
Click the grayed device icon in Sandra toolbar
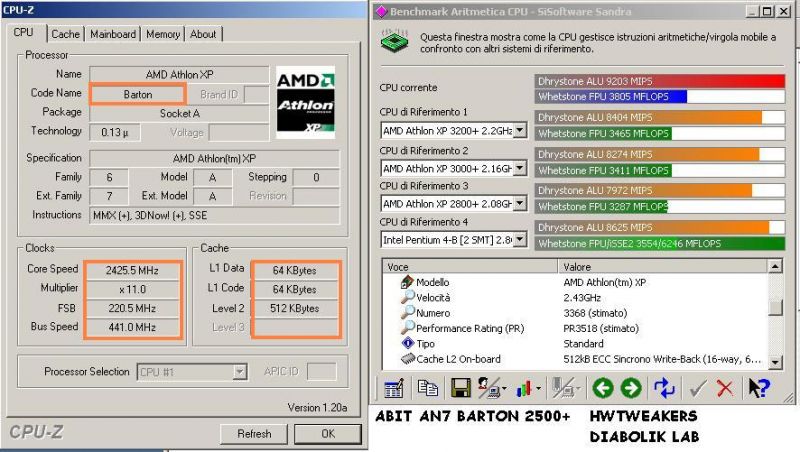click(564, 389)
